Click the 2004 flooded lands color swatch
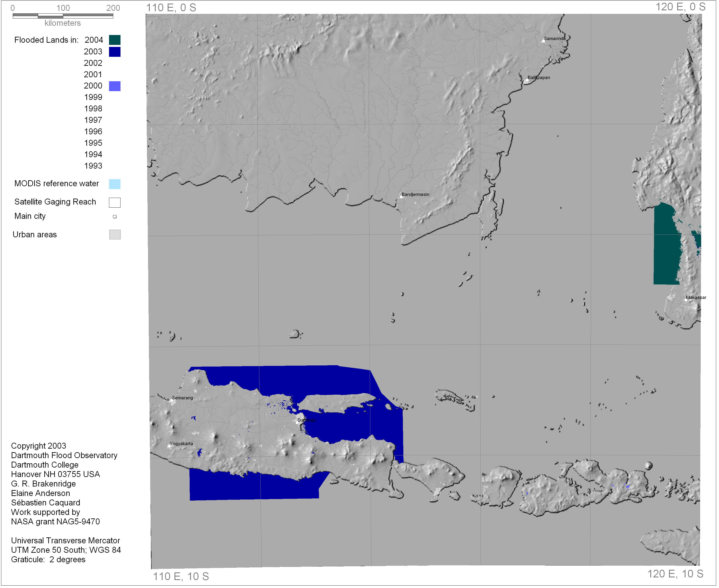 pyautogui.click(x=115, y=40)
